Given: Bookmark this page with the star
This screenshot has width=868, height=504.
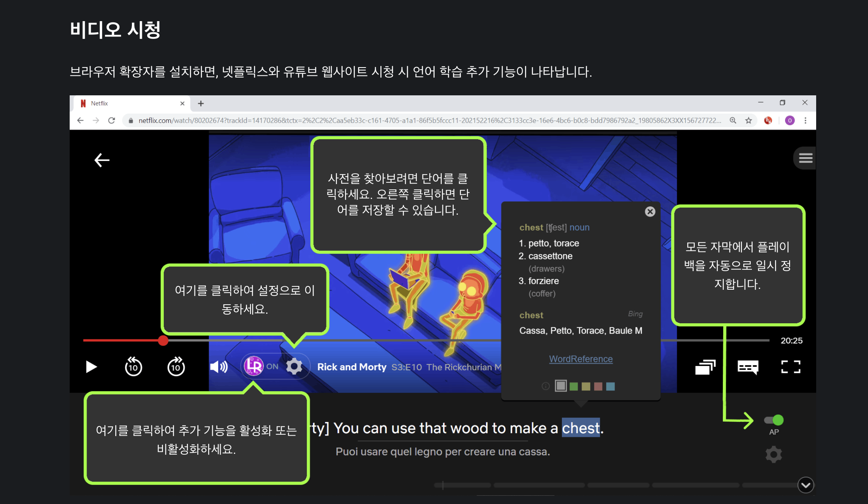Looking at the screenshot, I should pos(749,121).
